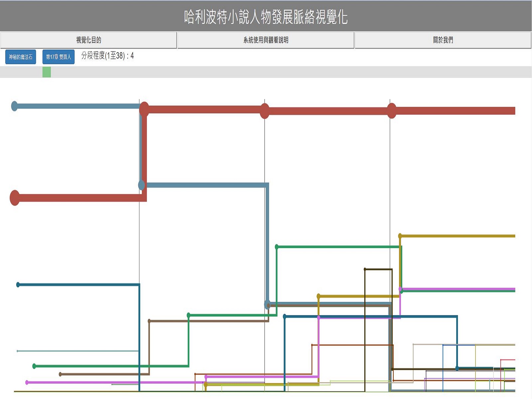Select the green node between the first and second gridlines
Screen dimensions: 532x399
189,315
